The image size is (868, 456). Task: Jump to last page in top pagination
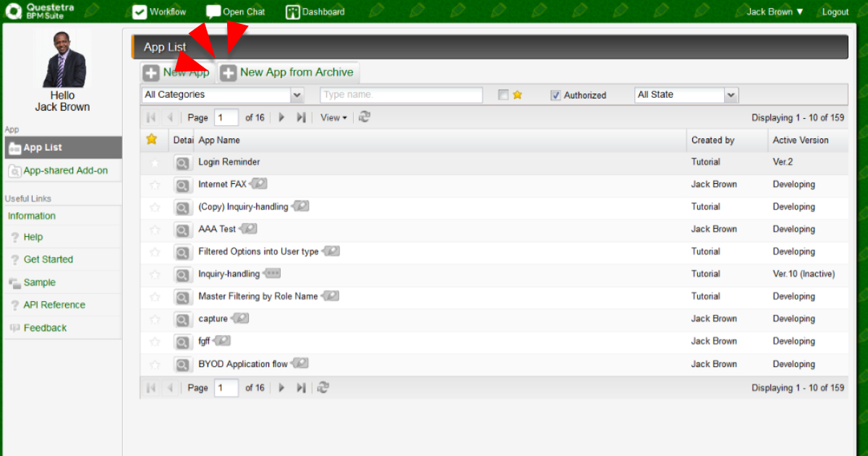coord(301,117)
